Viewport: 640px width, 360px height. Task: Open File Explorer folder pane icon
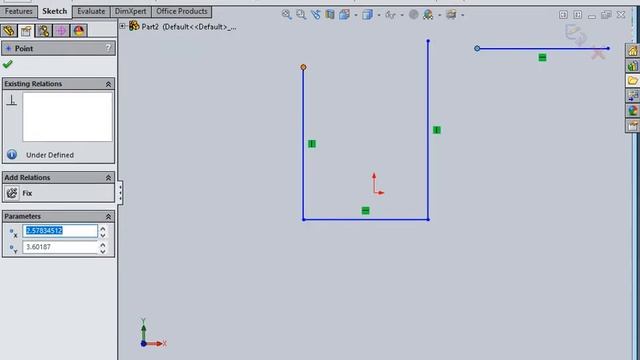click(632, 80)
